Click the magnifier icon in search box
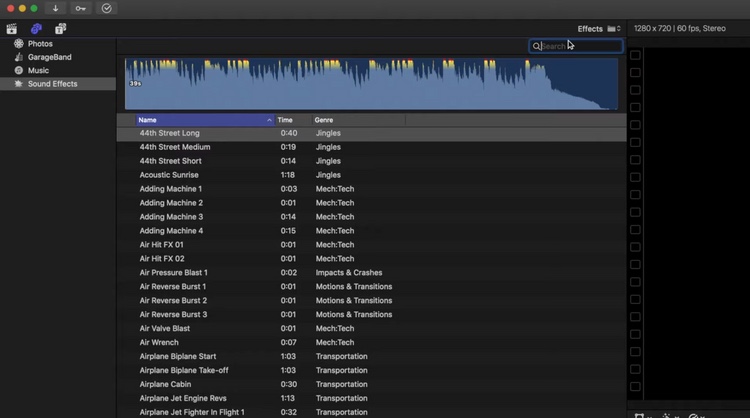 (x=537, y=46)
